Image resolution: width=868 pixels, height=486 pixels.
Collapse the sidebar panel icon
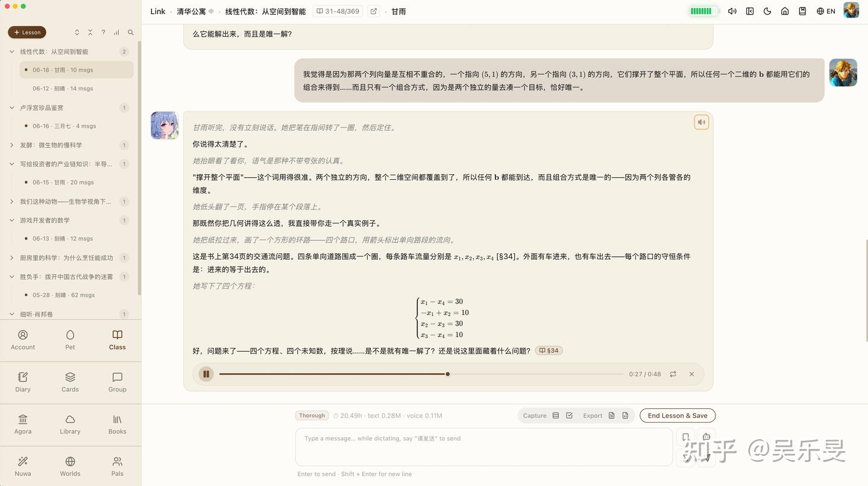750,11
